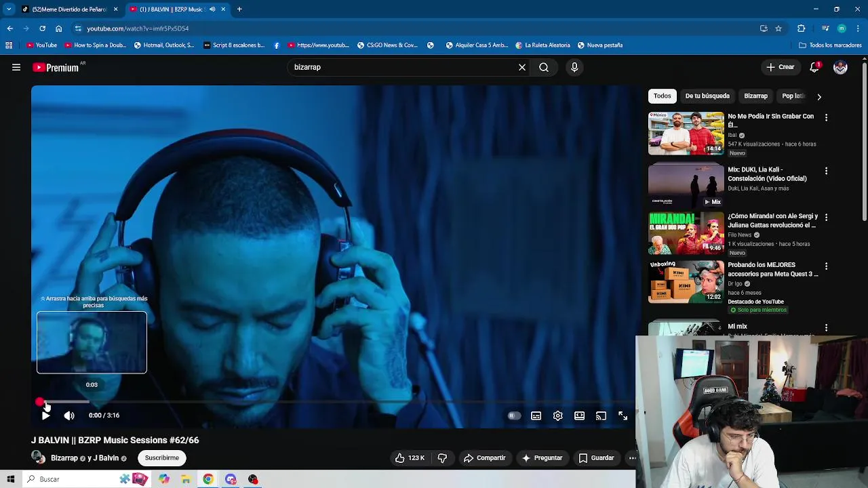This screenshot has width=868, height=488.
Task: Open options for Meta Quest 3 video
Action: 826,266
